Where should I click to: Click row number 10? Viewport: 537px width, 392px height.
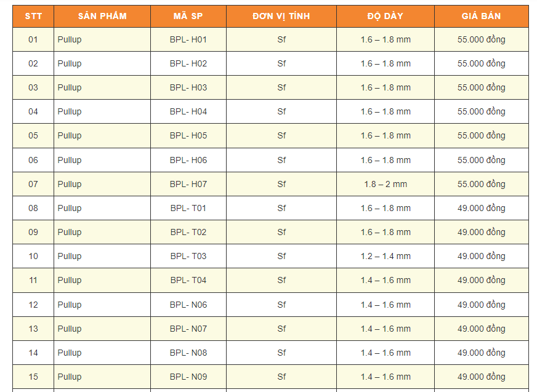click(x=33, y=256)
